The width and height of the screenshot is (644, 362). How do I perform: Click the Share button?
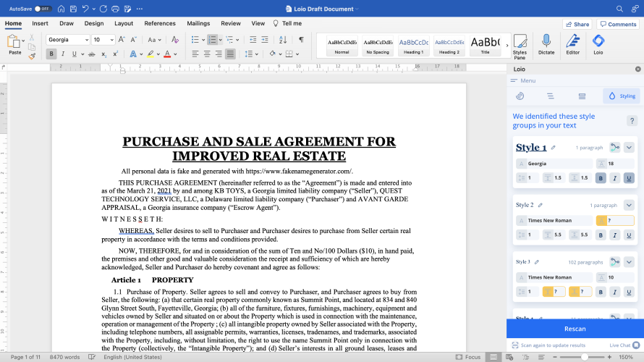coord(577,24)
